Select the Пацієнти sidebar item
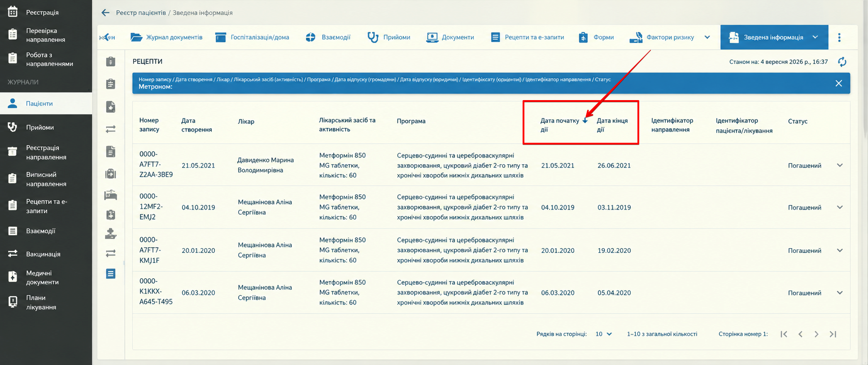The image size is (868, 365). coord(46,103)
